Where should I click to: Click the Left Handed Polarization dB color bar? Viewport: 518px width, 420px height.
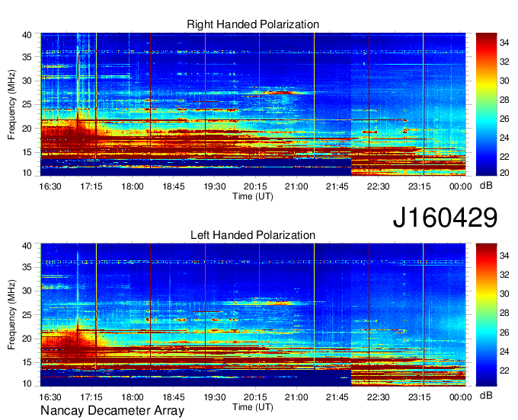[486, 315]
